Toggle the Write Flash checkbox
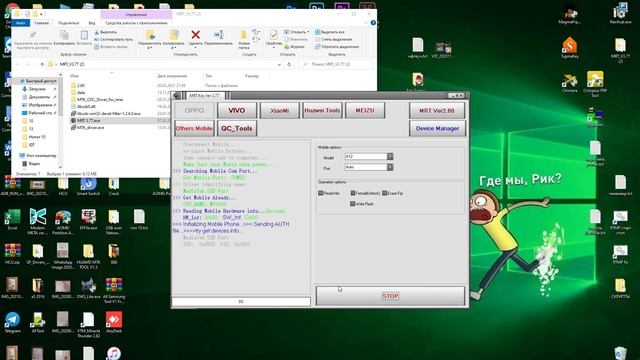The image size is (640, 360). click(x=353, y=204)
